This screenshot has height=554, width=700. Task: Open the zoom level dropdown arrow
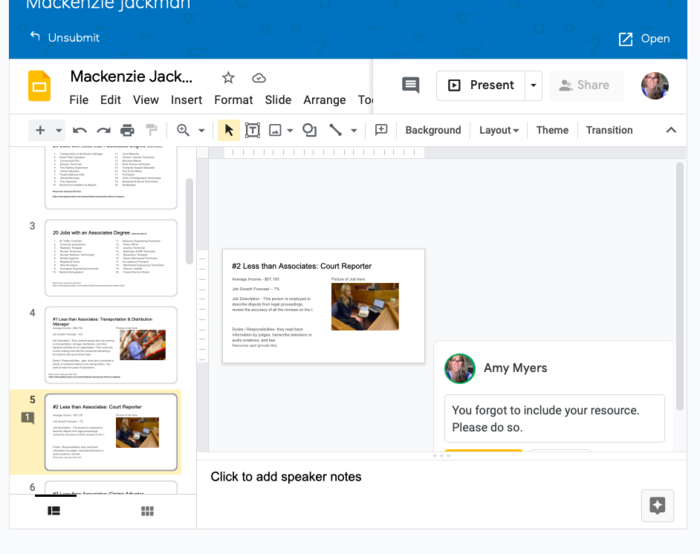click(x=201, y=130)
